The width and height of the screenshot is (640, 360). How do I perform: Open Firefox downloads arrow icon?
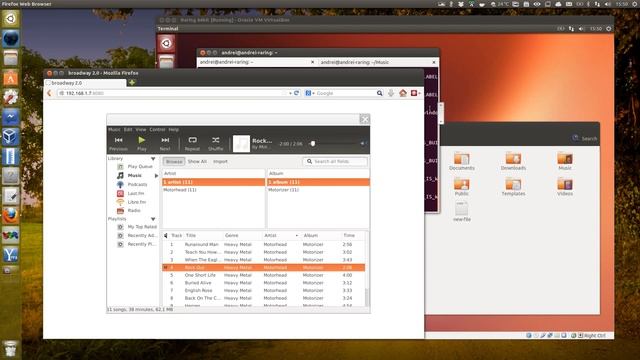point(391,93)
